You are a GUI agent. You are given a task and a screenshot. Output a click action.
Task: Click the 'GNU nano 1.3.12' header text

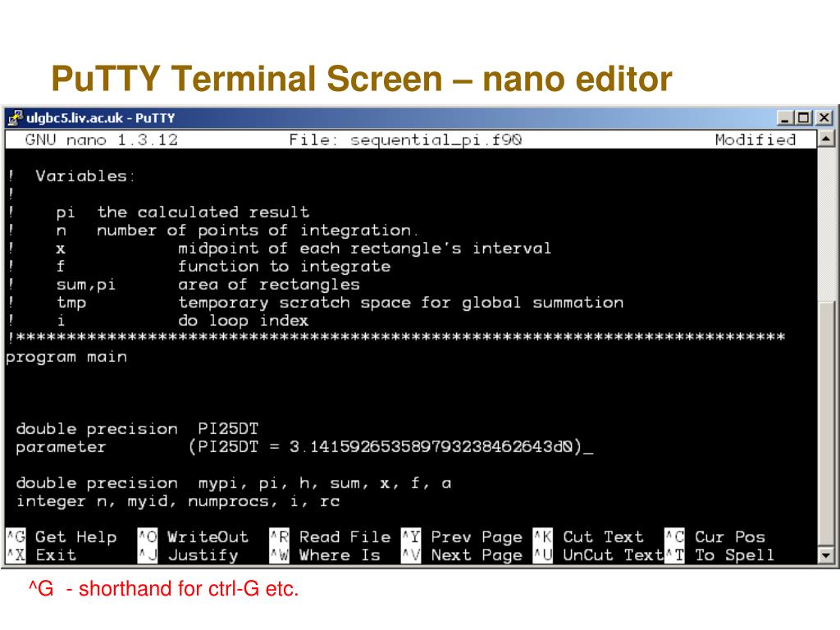(101, 139)
